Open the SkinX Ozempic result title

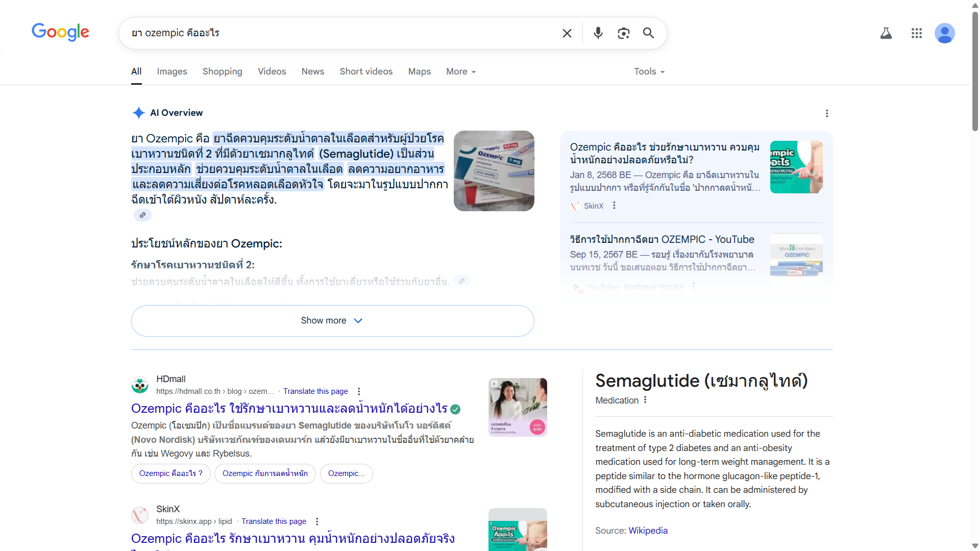pos(293,539)
